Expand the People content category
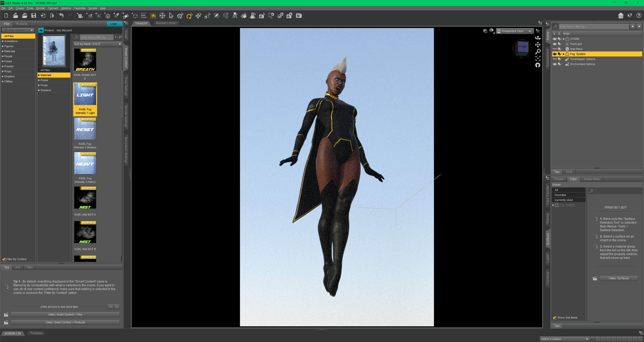The width and height of the screenshot is (644, 342). (x=3, y=56)
